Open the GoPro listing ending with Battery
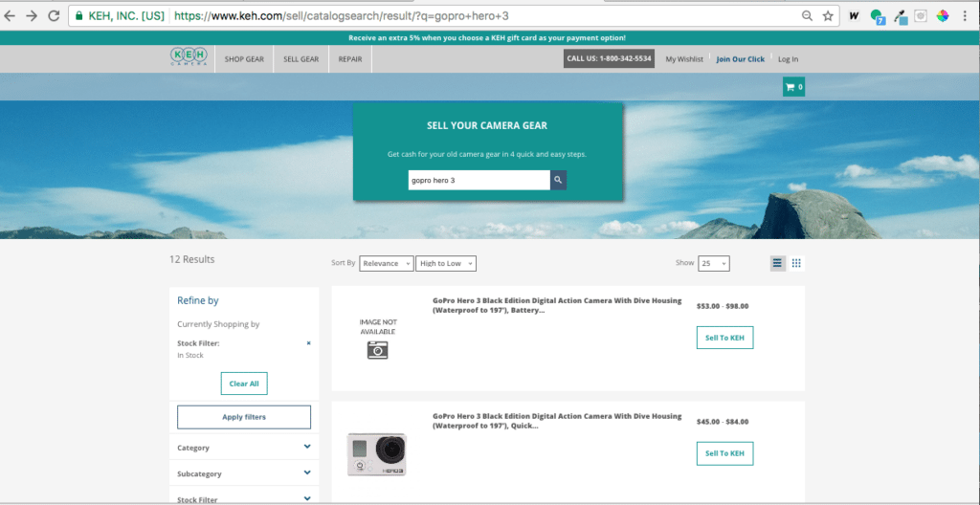This screenshot has height=505, width=980. click(x=557, y=305)
